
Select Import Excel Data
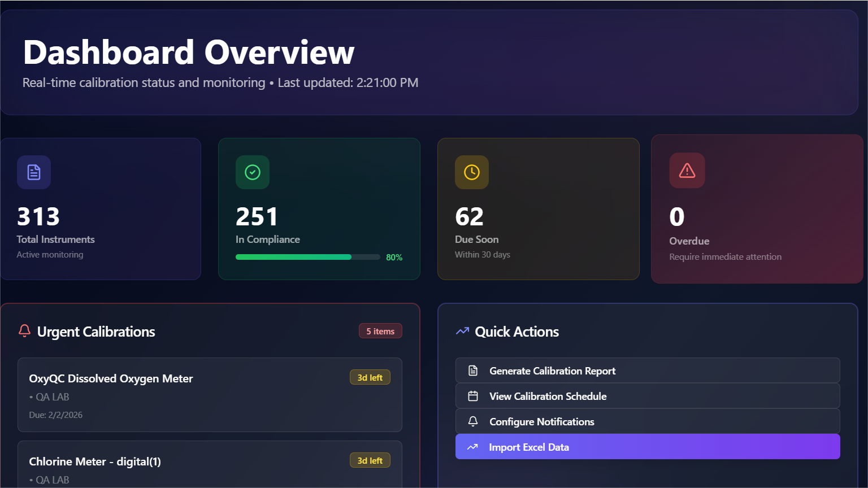(x=648, y=447)
